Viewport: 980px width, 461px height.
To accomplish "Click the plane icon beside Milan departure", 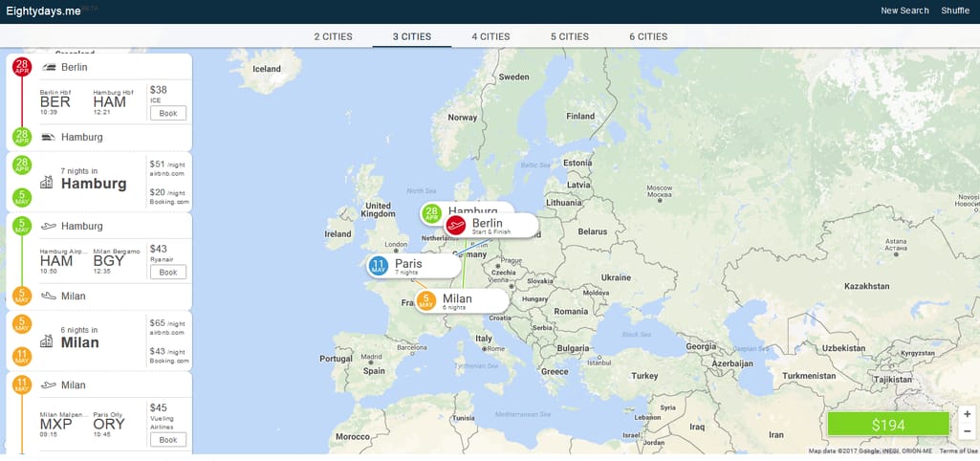I will [49, 384].
